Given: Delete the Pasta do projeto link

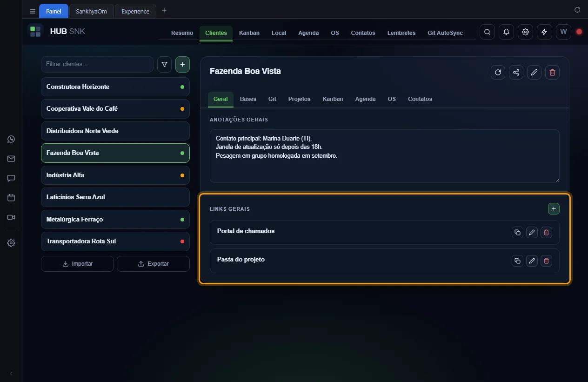Looking at the screenshot, I should point(547,261).
